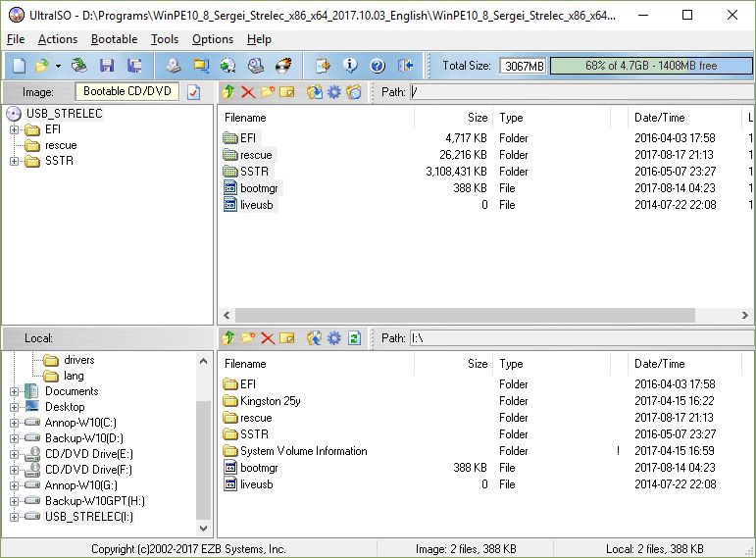
Task: Click the image file list horizontal scrollbar
Action: 465,316
